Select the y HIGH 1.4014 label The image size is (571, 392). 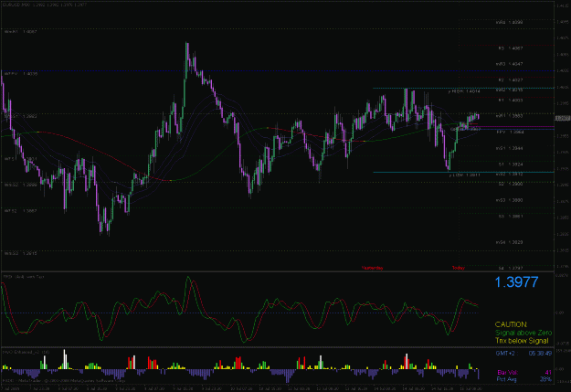pos(464,91)
